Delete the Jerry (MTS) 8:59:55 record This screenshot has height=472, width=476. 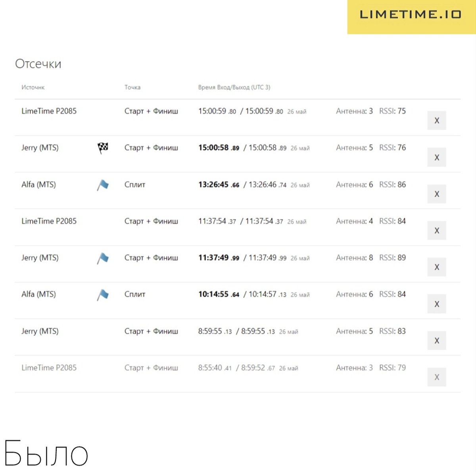coord(436,340)
